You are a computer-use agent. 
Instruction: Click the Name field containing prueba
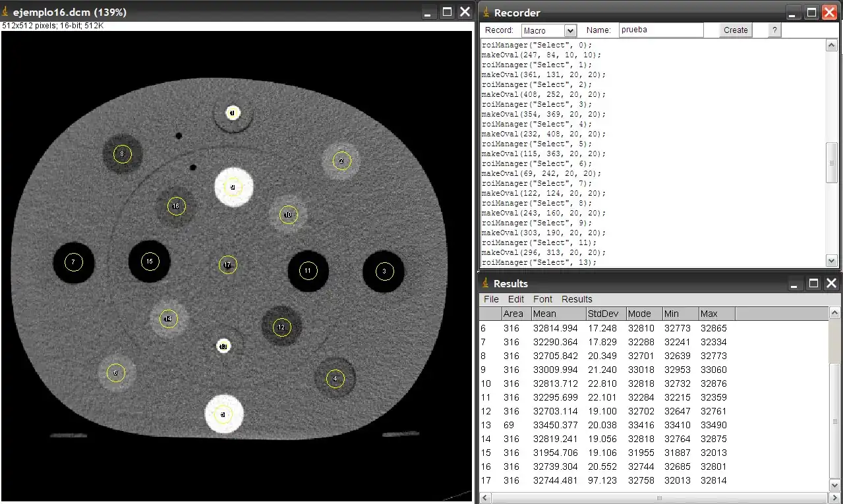pyautogui.click(x=660, y=30)
